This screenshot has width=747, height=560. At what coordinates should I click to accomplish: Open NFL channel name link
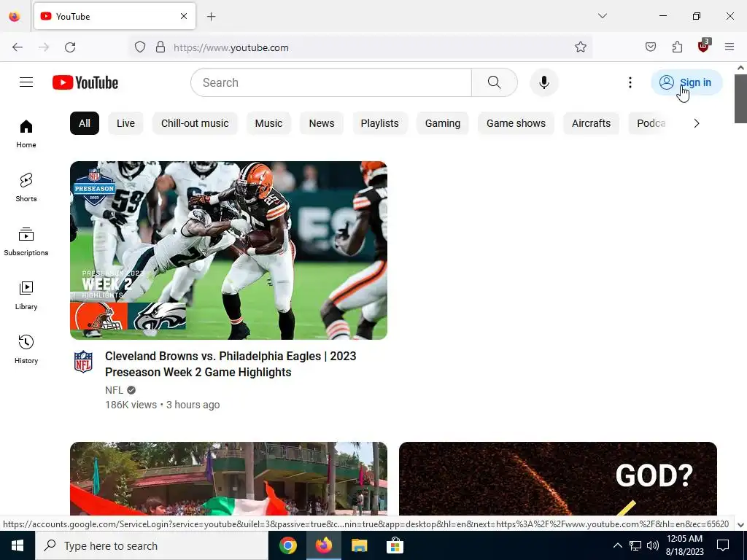point(115,390)
